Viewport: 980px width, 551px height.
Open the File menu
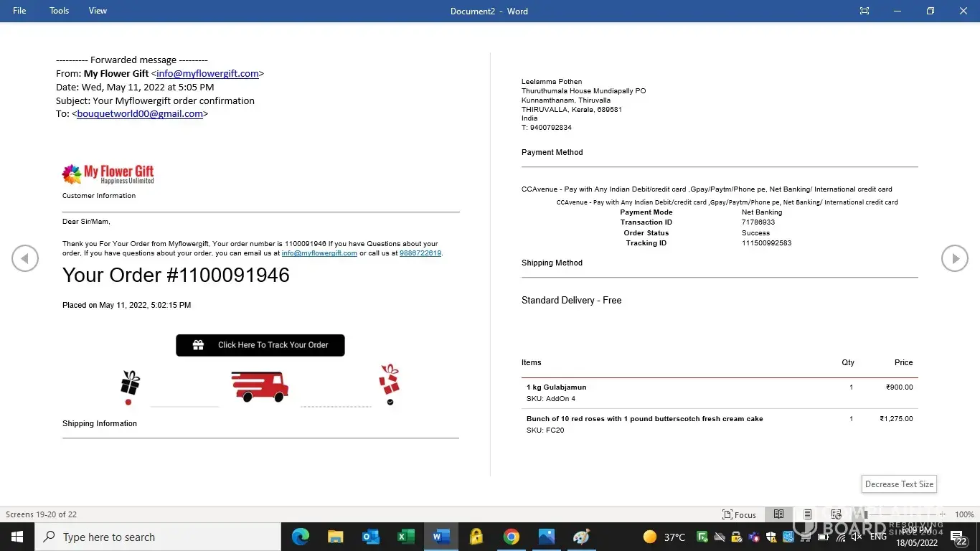19,11
